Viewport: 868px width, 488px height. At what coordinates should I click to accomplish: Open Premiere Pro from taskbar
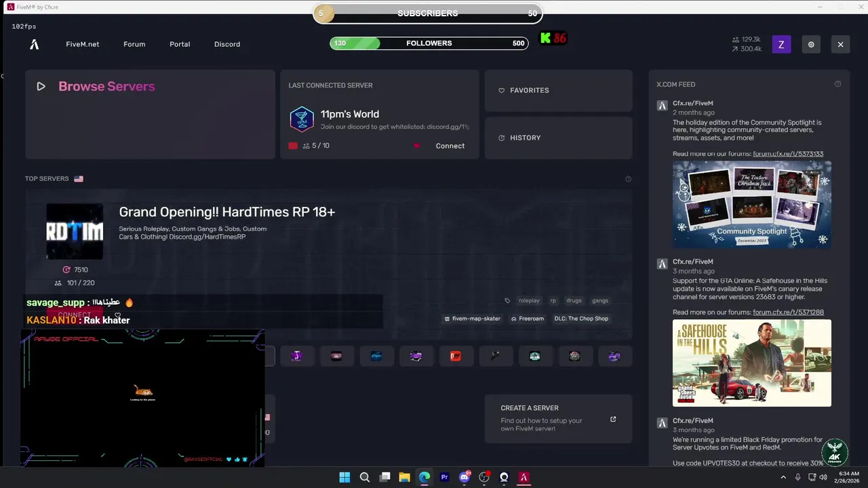444,477
